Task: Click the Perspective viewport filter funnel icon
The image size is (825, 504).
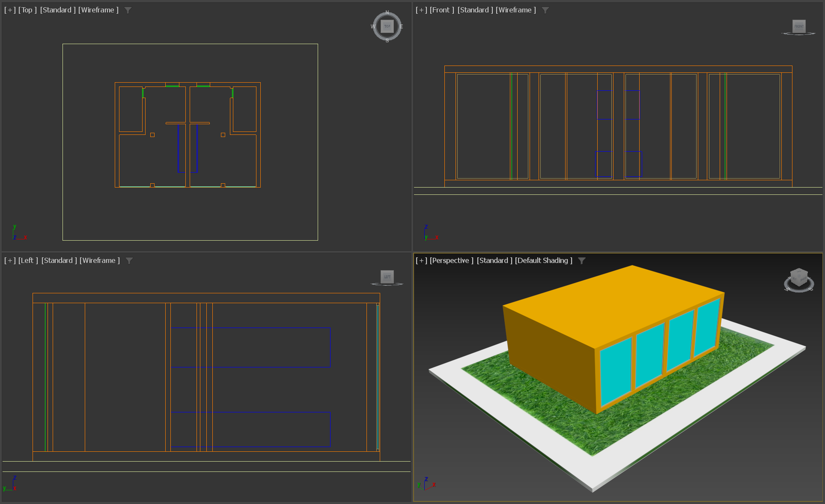Action: coord(582,261)
